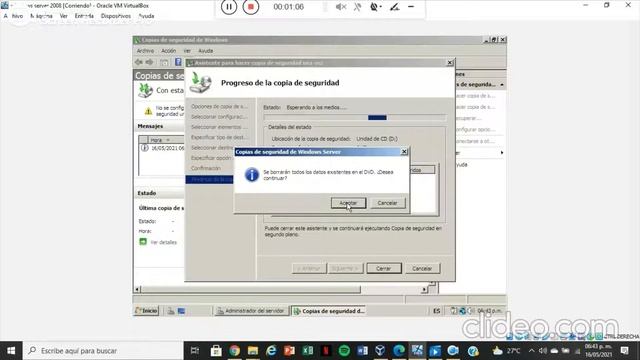
Task: Select the 16/05/2021 message row
Action: tap(162, 148)
